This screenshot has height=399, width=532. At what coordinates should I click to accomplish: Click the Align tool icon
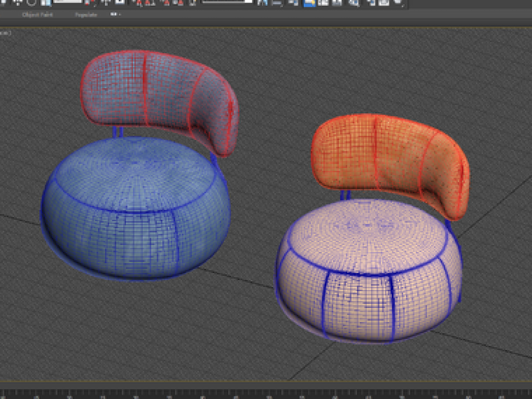[277, 3]
